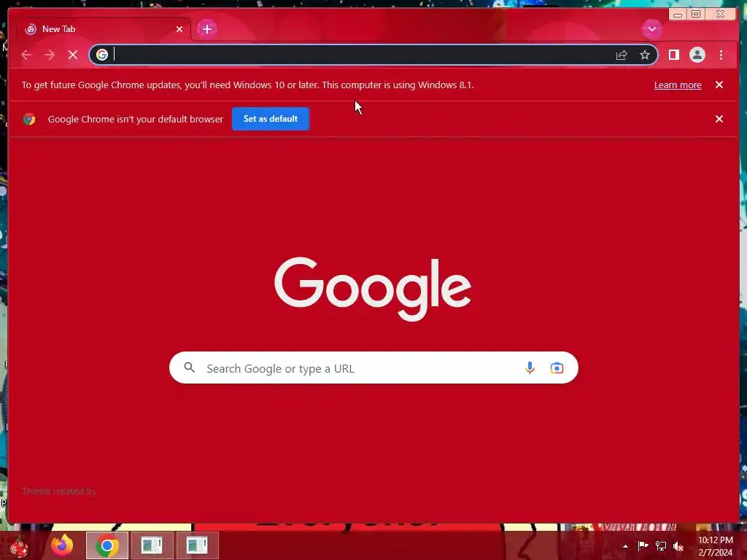747x560 pixels.
Task: Click into the Chrome address bar
Action: click(373, 55)
